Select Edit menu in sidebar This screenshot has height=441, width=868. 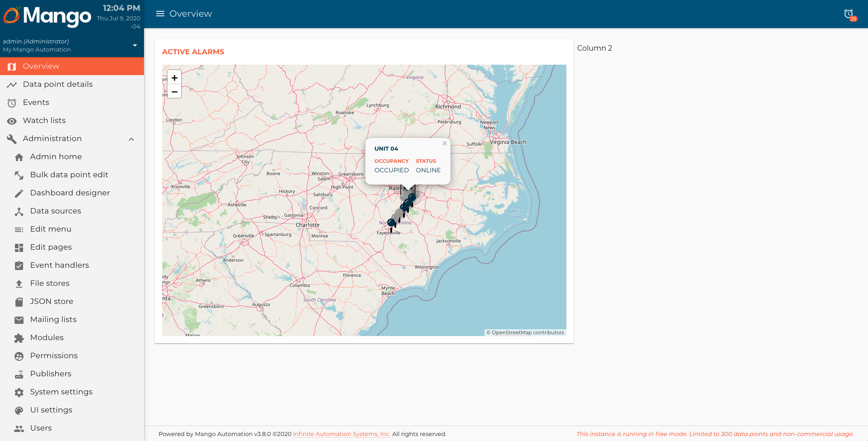click(72, 229)
